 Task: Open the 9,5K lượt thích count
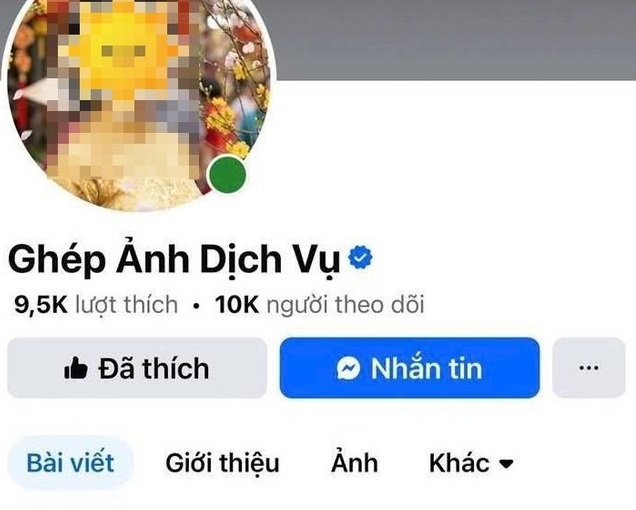[x=96, y=304]
